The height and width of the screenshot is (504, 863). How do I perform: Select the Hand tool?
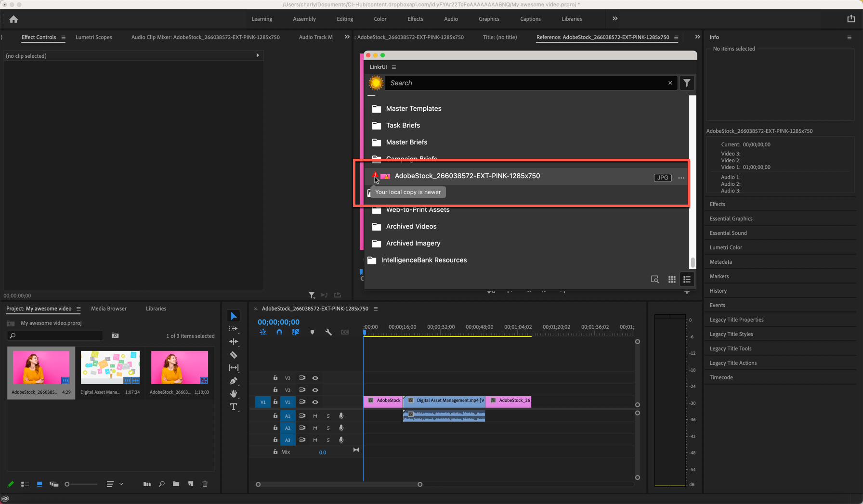pyautogui.click(x=234, y=394)
